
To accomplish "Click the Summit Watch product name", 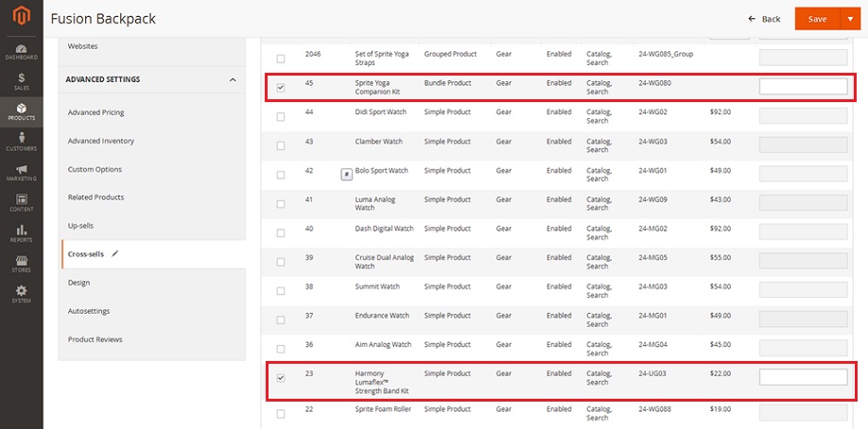I will [x=377, y=286].
